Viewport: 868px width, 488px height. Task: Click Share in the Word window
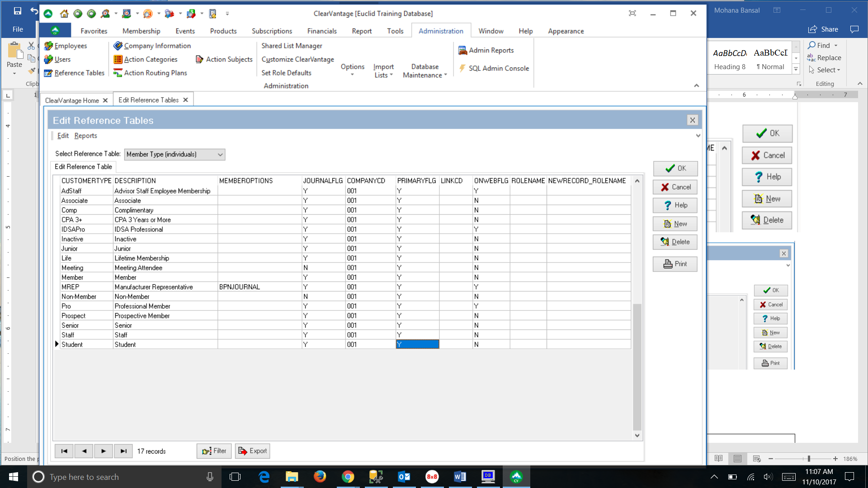click(x=823, y=29)
